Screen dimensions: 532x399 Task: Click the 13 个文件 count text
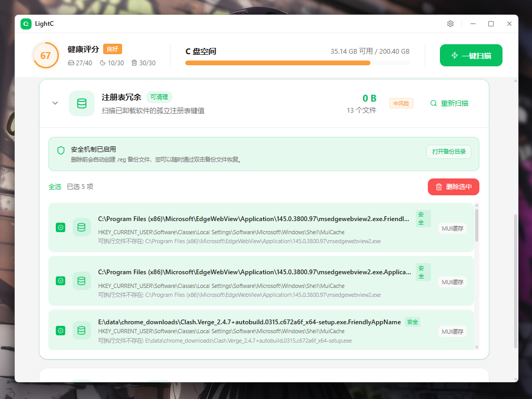pyautogui.click(x=362, y=110)
